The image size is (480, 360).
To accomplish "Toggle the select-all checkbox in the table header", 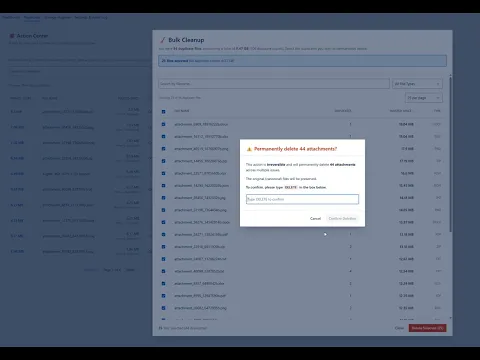I will [163, 112].
